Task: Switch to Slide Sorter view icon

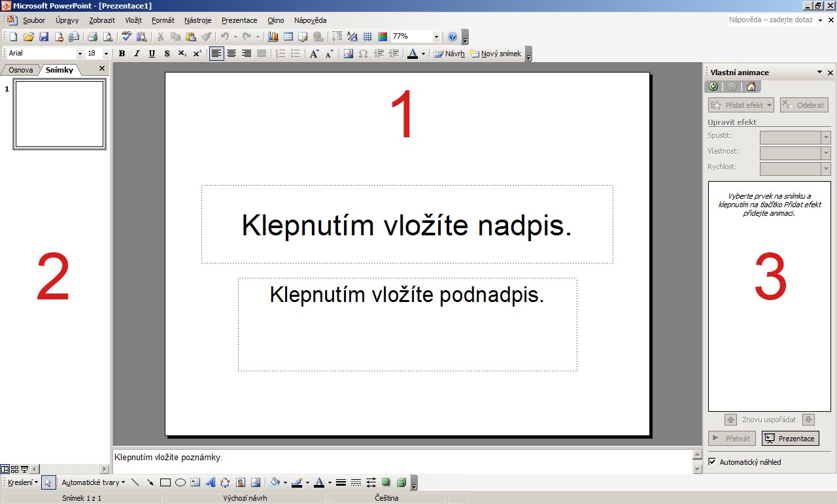Action: pyautogui.click(x=14, y=469)
